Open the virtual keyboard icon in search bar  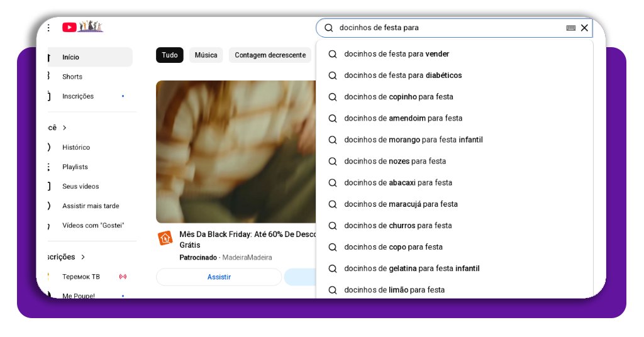pos(570,28)
